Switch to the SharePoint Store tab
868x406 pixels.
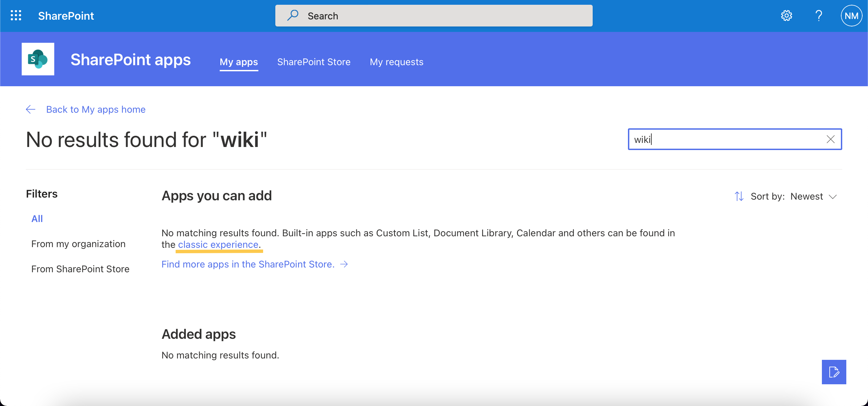click(314, 62)
